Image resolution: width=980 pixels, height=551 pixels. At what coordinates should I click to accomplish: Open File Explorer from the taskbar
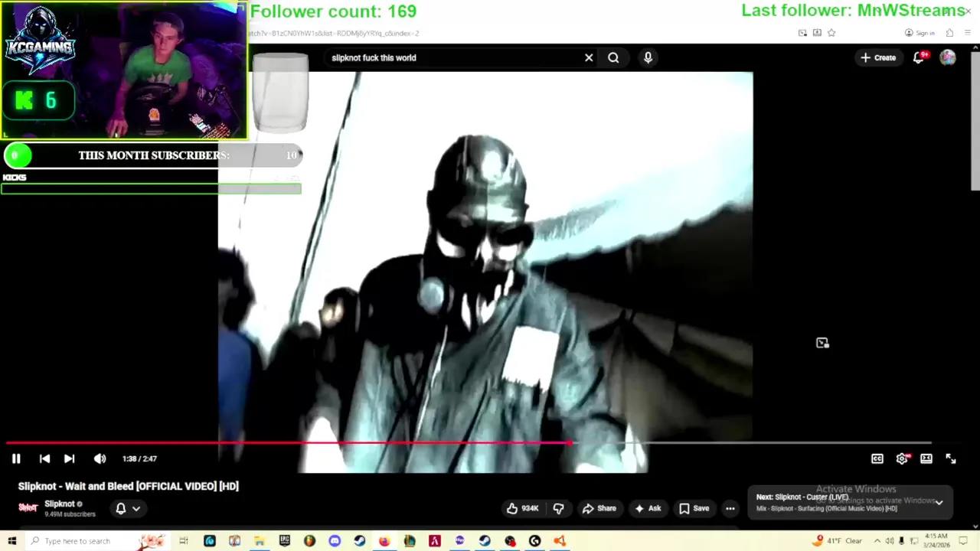pyautogui.click(x=260, y=541)
